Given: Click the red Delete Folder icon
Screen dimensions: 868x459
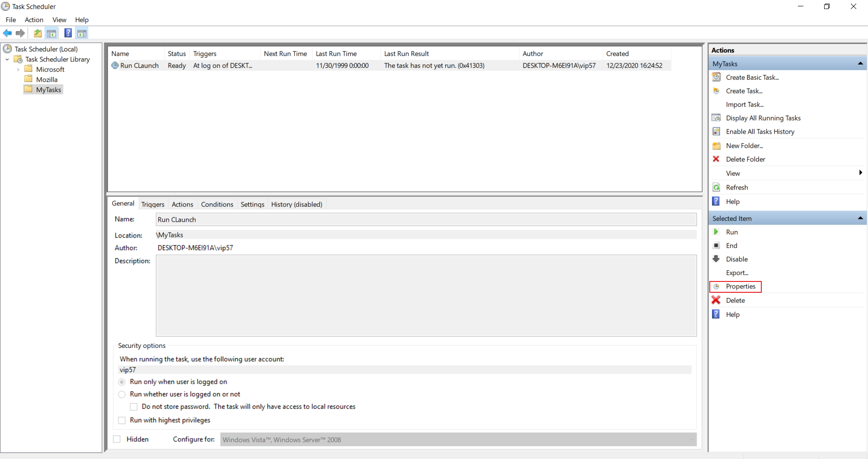Looking at the screenshot, I should pyautogui.click(x=717, y=159).
